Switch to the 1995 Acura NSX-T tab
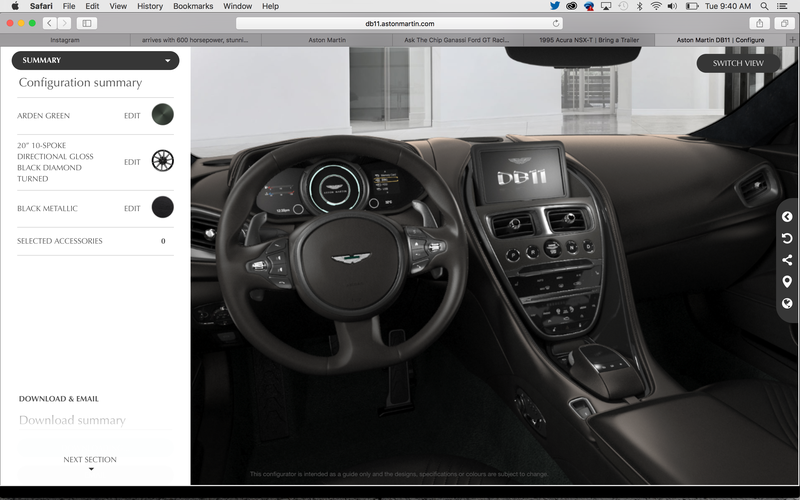800x500 pixels. click(x=589, y=40)
